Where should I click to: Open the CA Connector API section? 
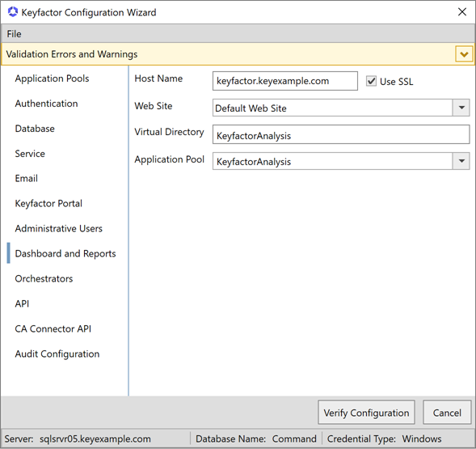[x=53, y=329]
